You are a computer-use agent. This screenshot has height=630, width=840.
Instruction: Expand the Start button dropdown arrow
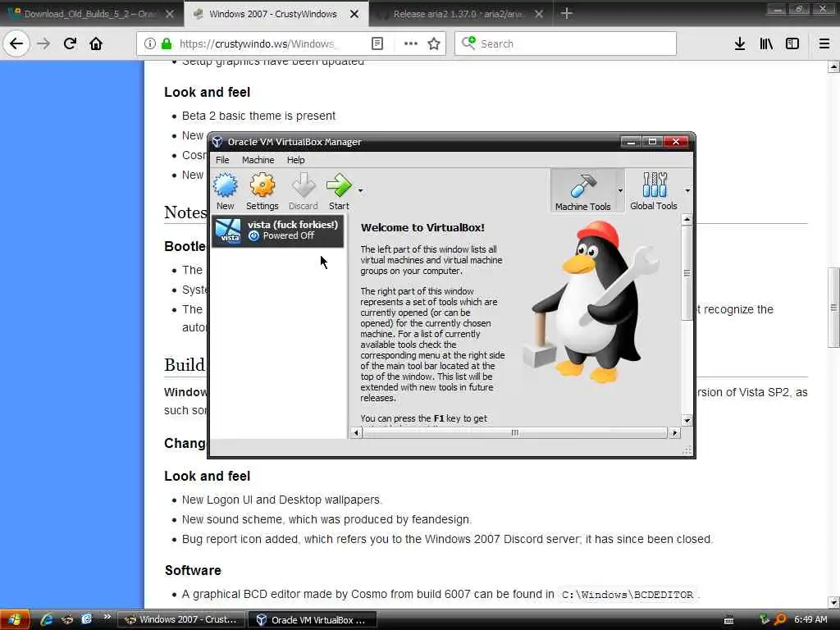tap(361, 190)
